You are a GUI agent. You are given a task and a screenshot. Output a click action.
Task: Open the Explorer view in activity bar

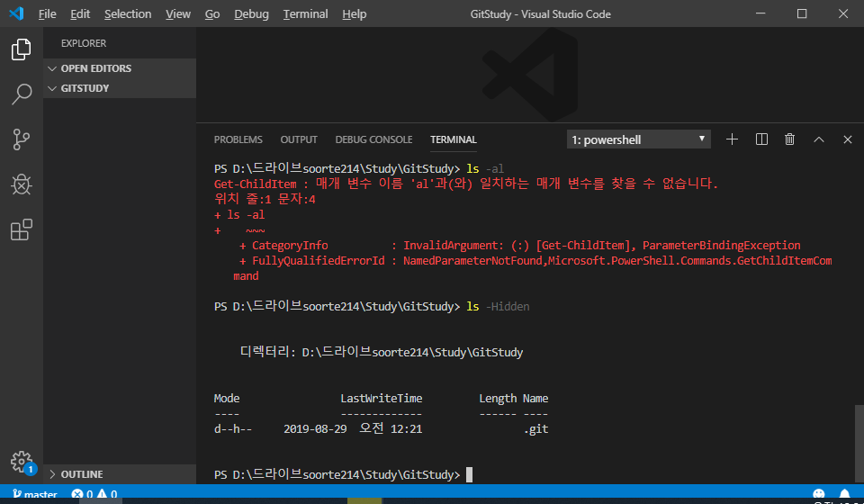[x=21, y=49]
